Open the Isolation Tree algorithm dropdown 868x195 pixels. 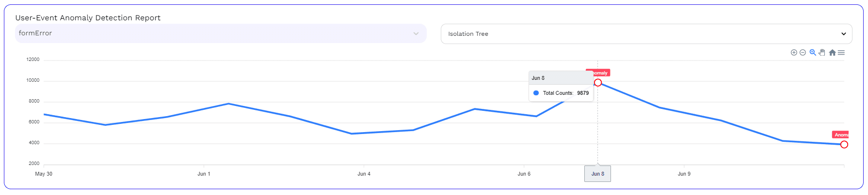pyautogui.click(x=646, y=34)
